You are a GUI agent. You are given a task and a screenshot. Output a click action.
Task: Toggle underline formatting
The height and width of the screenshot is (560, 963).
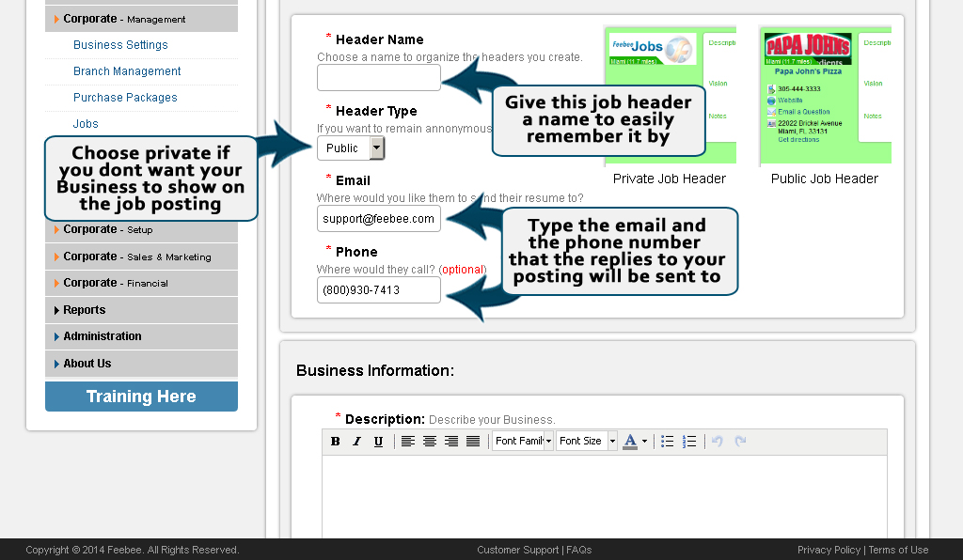tap(379, 441)
